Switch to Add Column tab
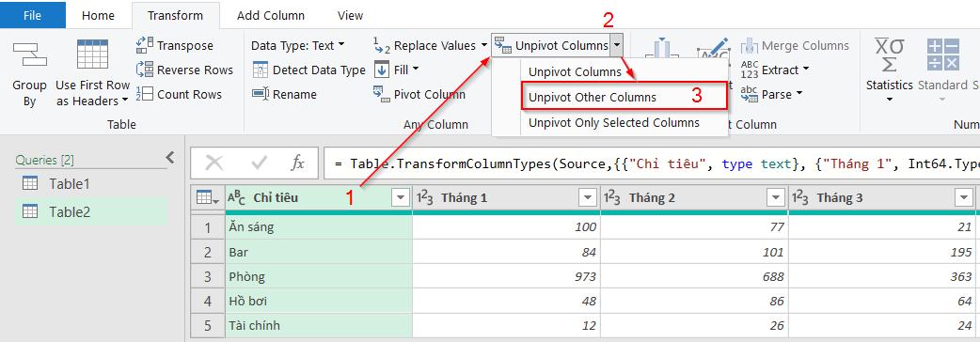The image size is (980, 342). (271, 16)
